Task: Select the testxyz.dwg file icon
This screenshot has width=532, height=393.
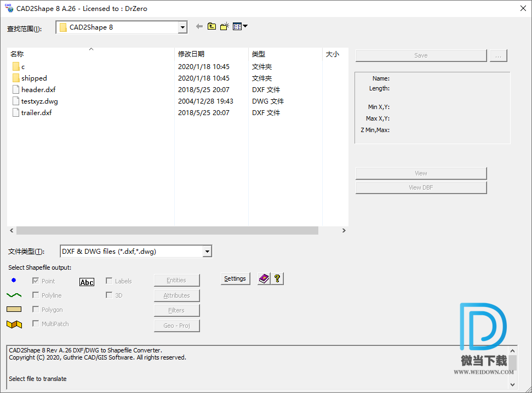Action: 15,101
